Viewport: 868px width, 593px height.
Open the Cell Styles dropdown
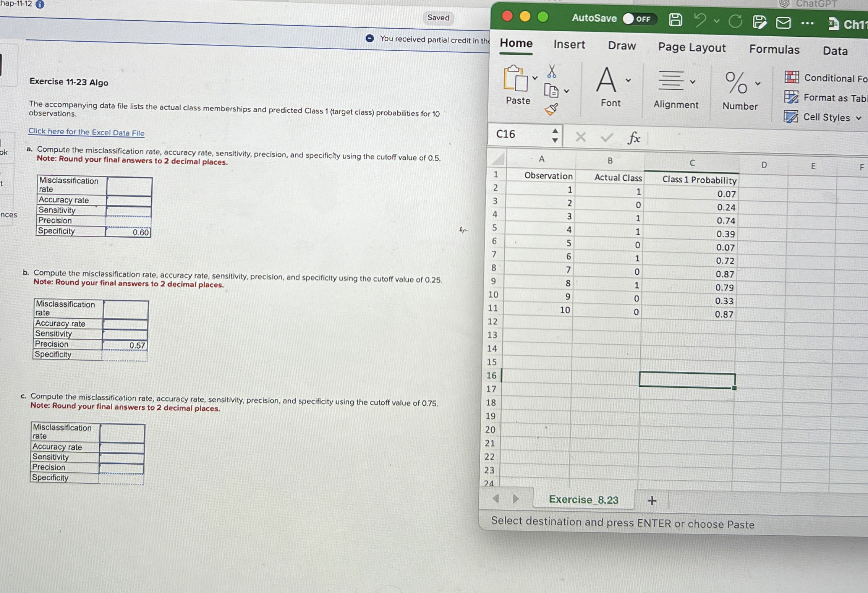click(823, 117)
